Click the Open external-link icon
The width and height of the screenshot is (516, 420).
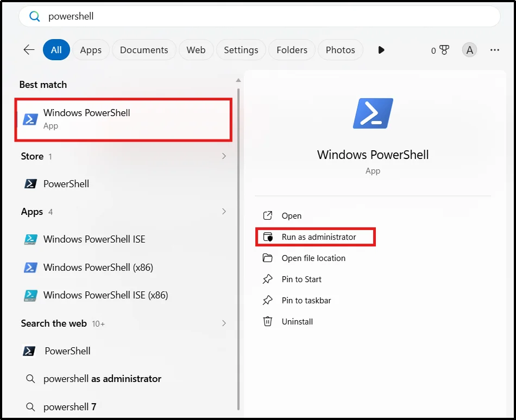pyautogui.click(x=268, y=215)
